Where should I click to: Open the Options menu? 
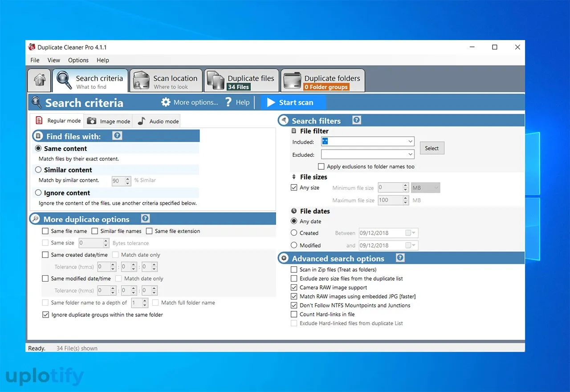tap(78, 60)
